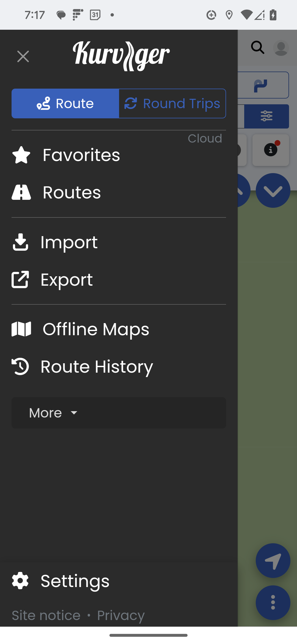Tap the navigation arrow location button
The image size is (297, 644).
tap(273, 561)
